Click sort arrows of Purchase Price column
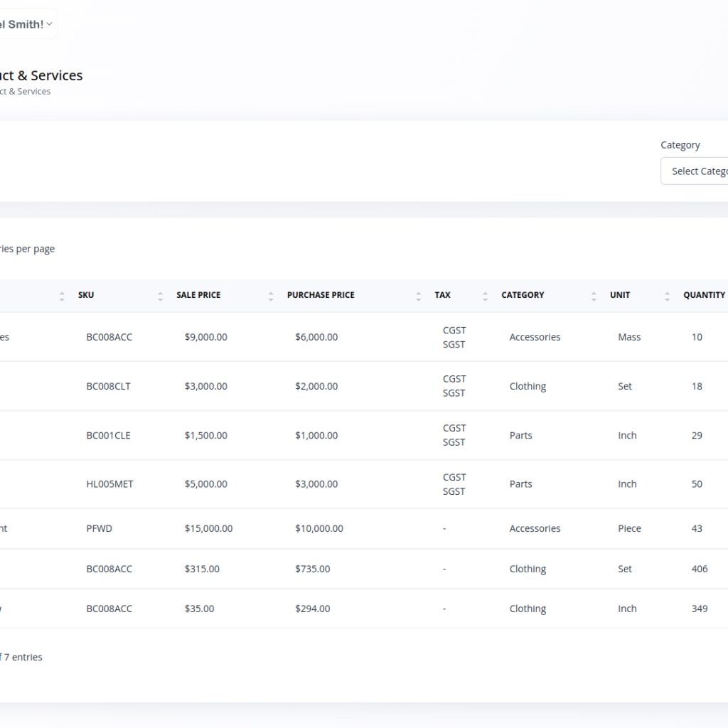The image size is (728, 728). 418,296
